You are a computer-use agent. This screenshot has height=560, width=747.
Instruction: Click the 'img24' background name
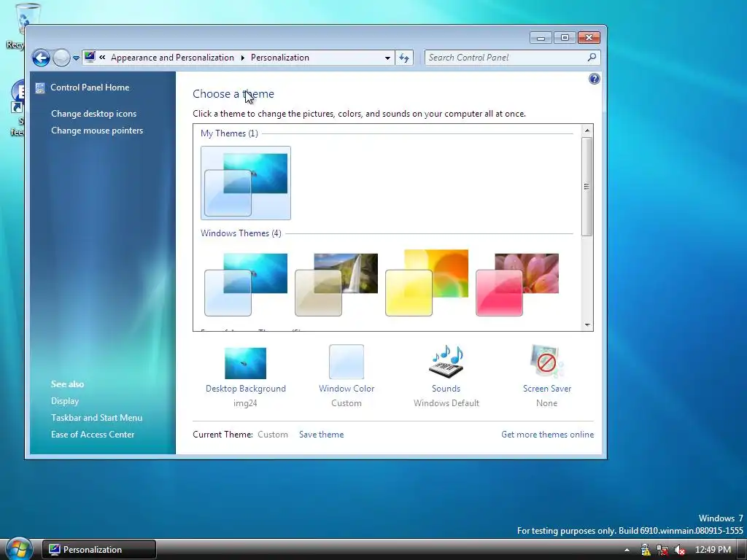point(245,403)
